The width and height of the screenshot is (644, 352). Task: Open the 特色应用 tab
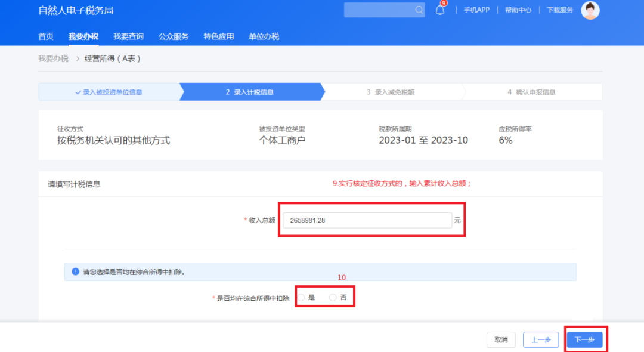218,36
